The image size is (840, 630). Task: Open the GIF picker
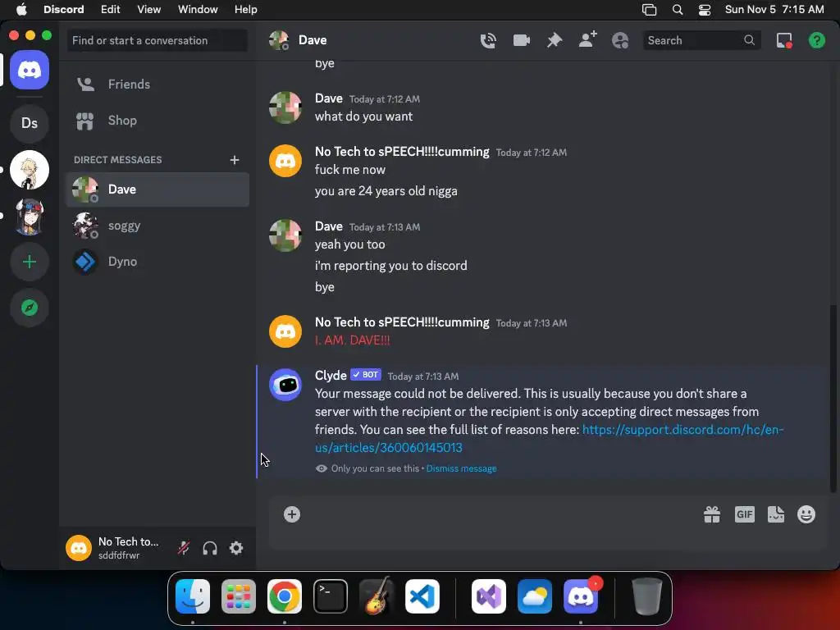pos(745,514)
